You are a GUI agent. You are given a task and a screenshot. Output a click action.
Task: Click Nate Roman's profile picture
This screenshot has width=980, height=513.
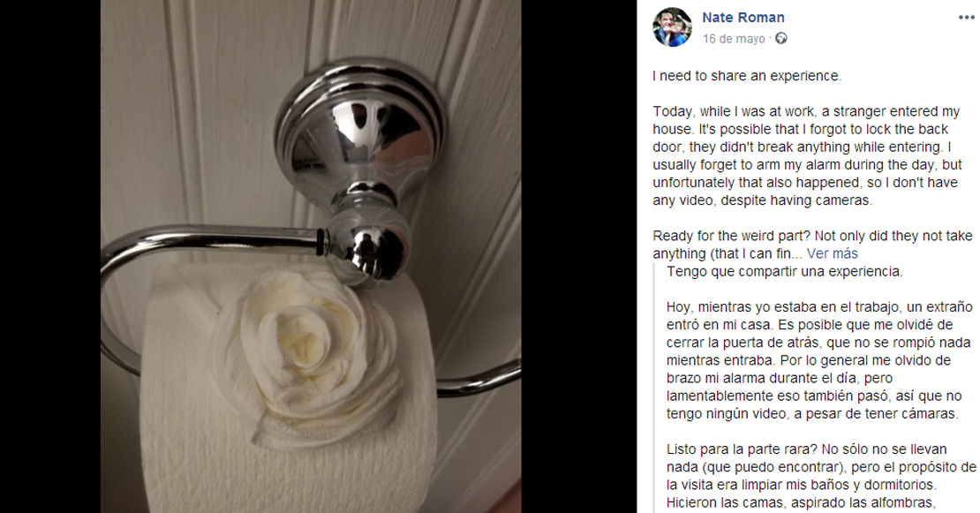[x=673, y=27]
